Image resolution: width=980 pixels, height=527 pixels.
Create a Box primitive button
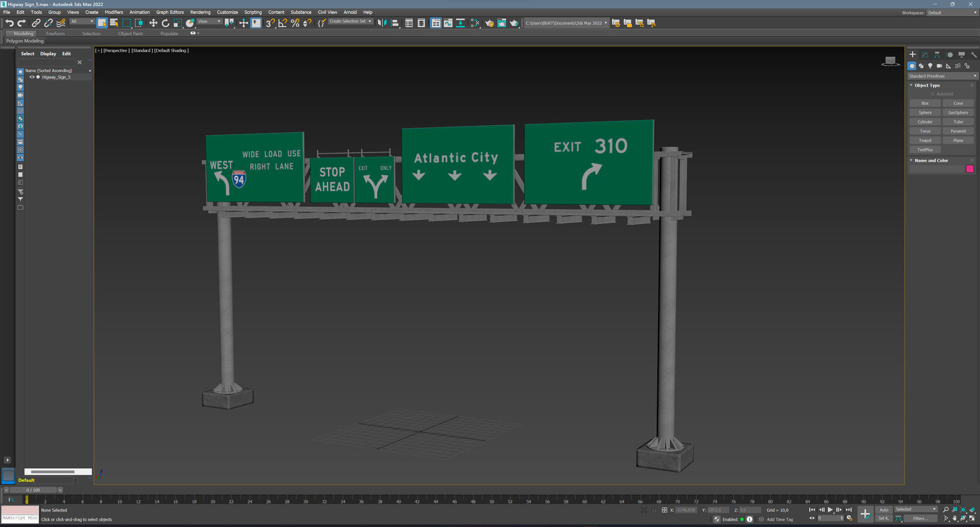(x=925, y=103)
